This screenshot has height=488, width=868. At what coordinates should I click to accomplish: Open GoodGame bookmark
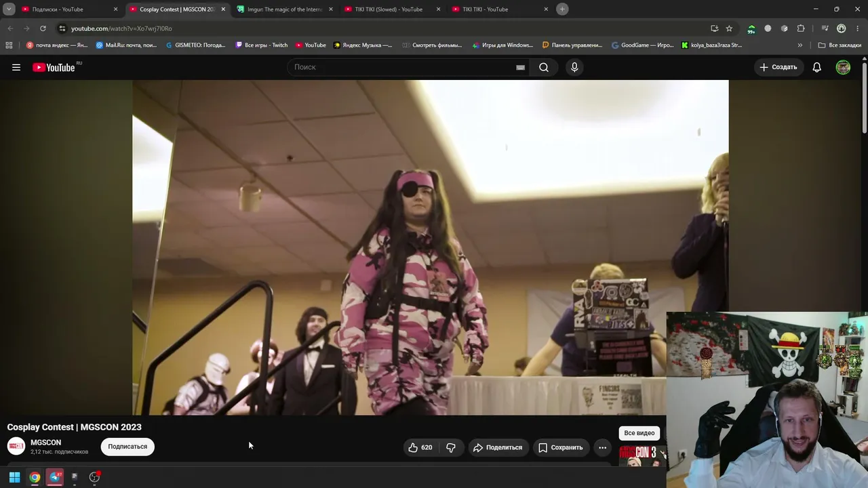tap(643, 45)
